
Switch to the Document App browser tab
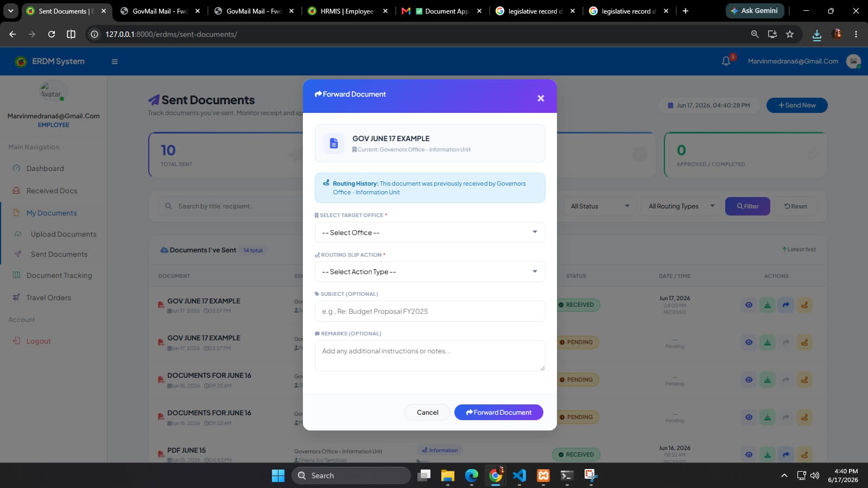(441, 11)
